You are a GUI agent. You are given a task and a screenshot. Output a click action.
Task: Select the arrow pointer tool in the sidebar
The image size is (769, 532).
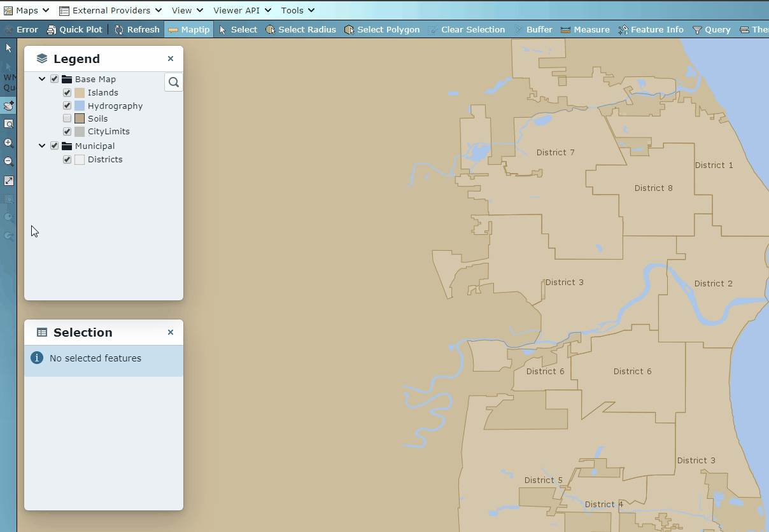click(8, 48)
